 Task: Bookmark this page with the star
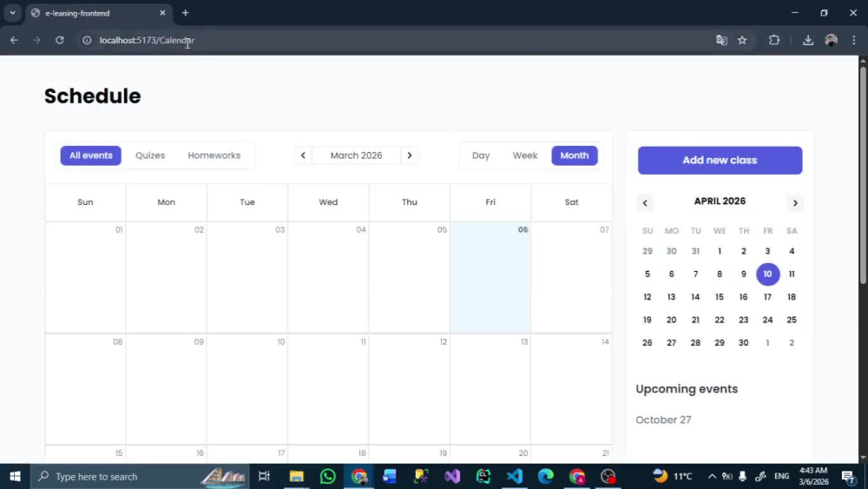pyautogui.click(x=742, y=40)
